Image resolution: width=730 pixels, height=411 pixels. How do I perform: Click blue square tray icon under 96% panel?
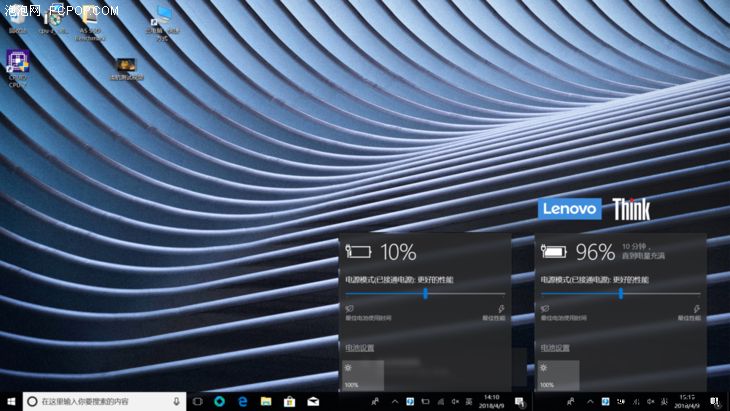click(605, 401)
